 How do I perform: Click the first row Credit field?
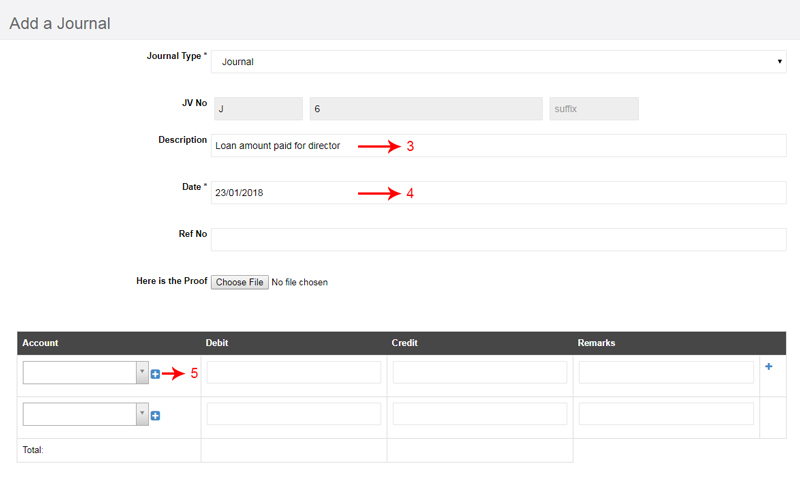point(480,372)
